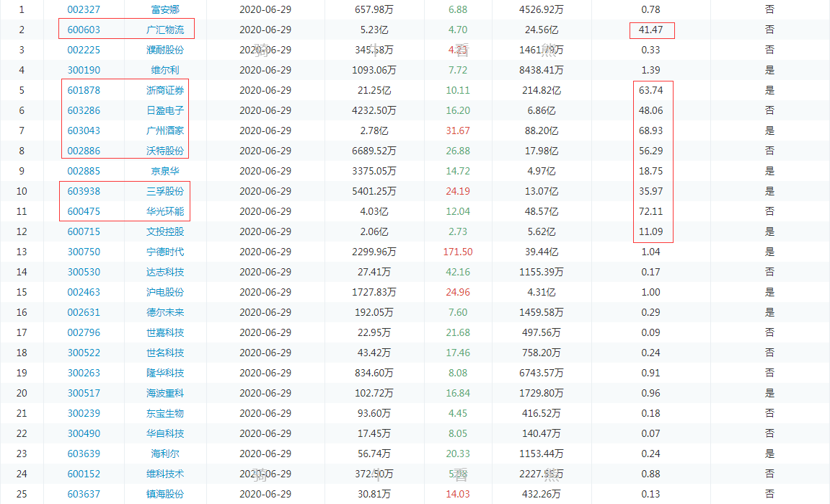Select the price value 31.67
Screen dimensions: 830x504
[458, 131]
